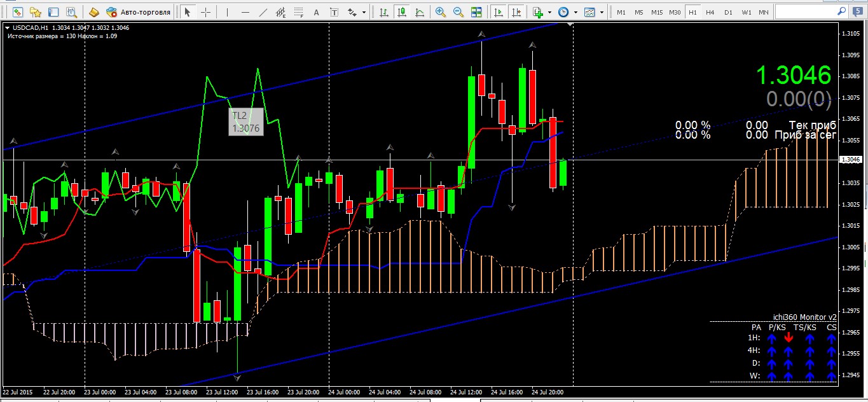Click the '23 Jul 08:00' time axis label
868x402 pixels.
coord(181,392)
